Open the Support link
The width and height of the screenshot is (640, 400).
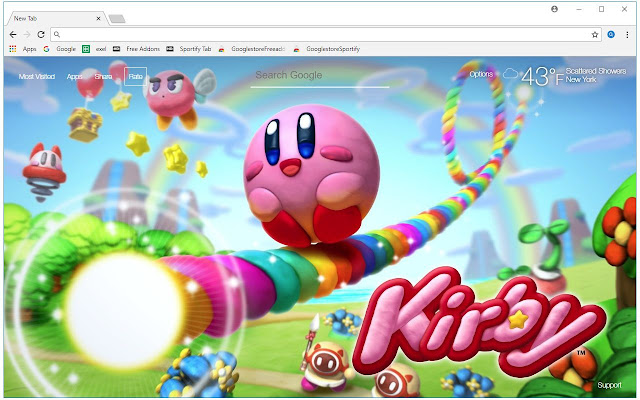609,385
